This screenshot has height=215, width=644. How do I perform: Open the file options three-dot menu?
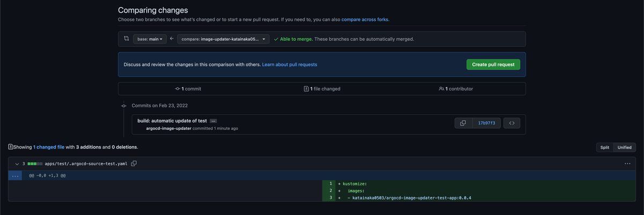click(627, 164)
